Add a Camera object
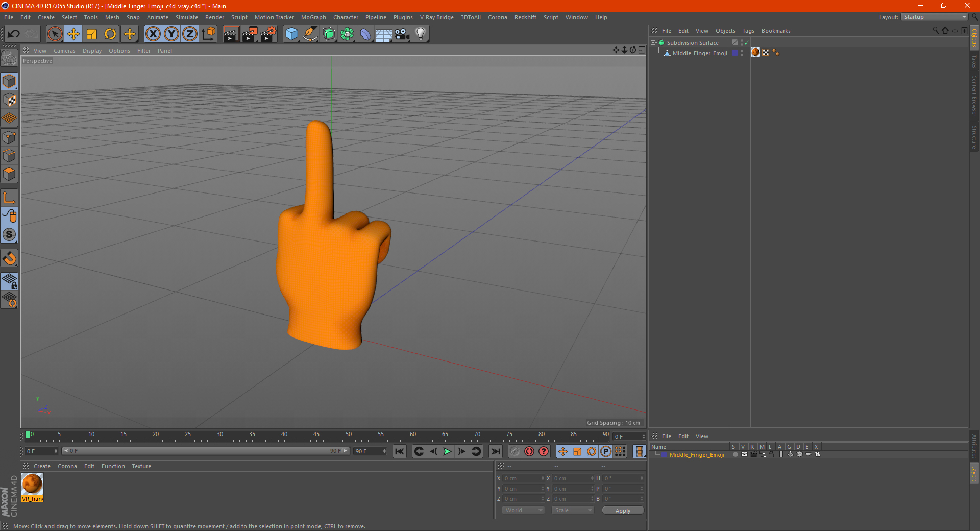Image resolution: width=980 pixels, height=531 pixels. pyautogui.click(x=402, y=34)
